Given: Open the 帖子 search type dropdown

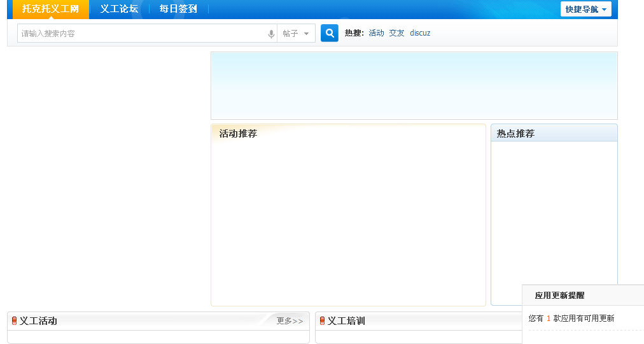Looking at the screenshot, I should coord(296,33).
